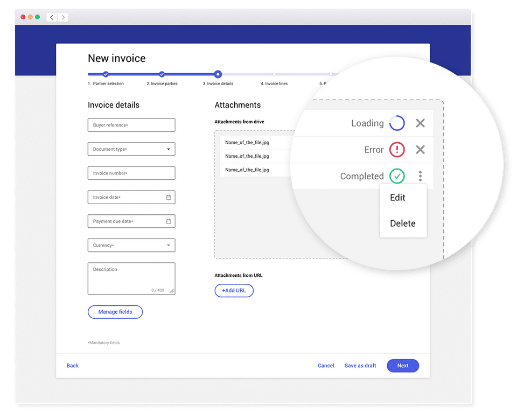This screenshot has width=517, height=420.
Task: Click the browser forward arrow button
Action: pyautogui.click(x=63, y=17)
